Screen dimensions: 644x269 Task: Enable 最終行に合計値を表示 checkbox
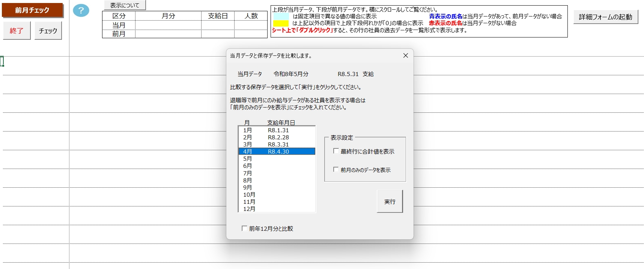(364, 151)
